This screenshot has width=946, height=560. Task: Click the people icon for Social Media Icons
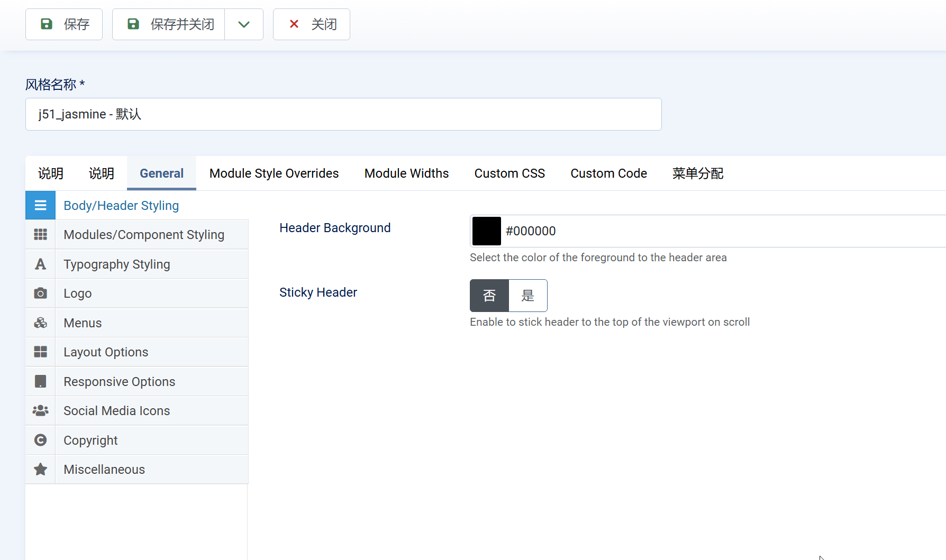(x=40, y=411)
